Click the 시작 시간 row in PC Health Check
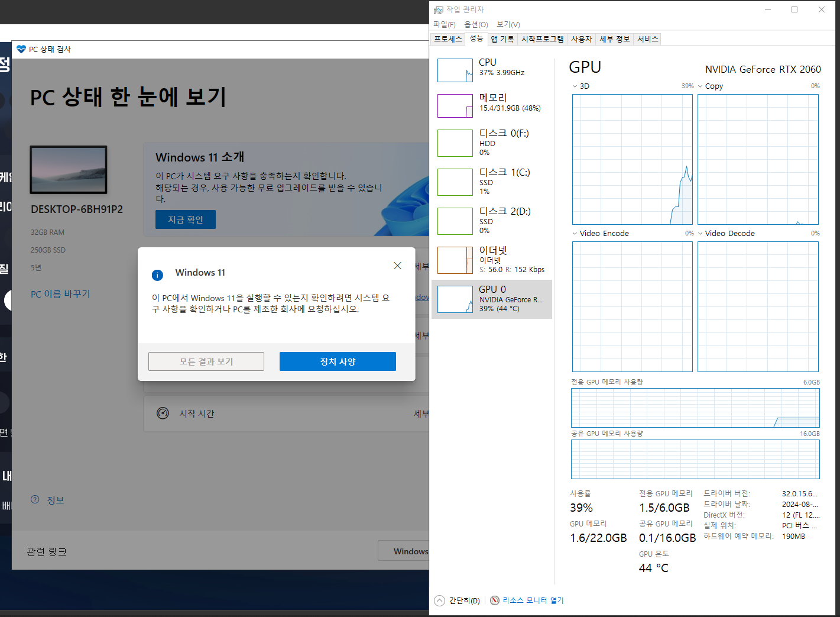840x617 pixels. [x=286, y=414]
